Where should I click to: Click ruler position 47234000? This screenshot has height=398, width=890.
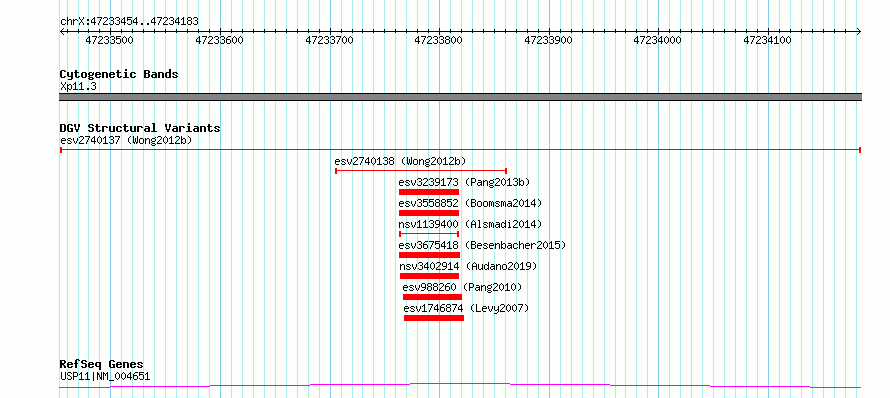[657, 40]
